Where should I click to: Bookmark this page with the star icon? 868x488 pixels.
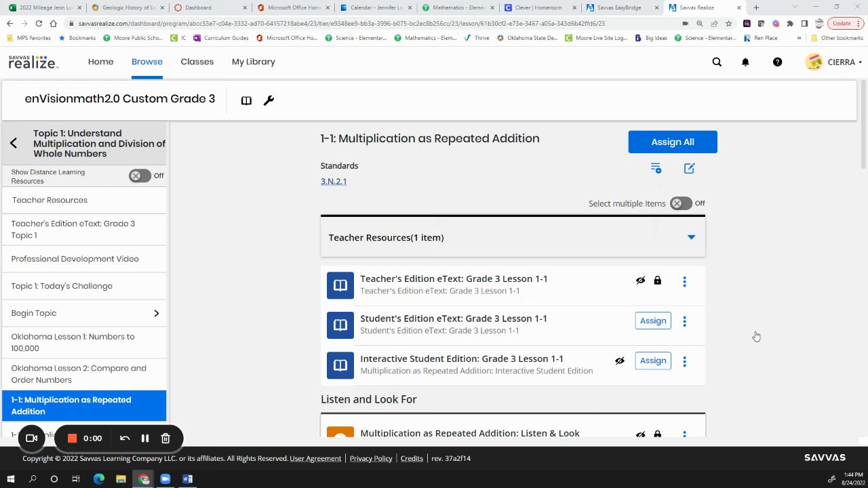click(729, 23)
